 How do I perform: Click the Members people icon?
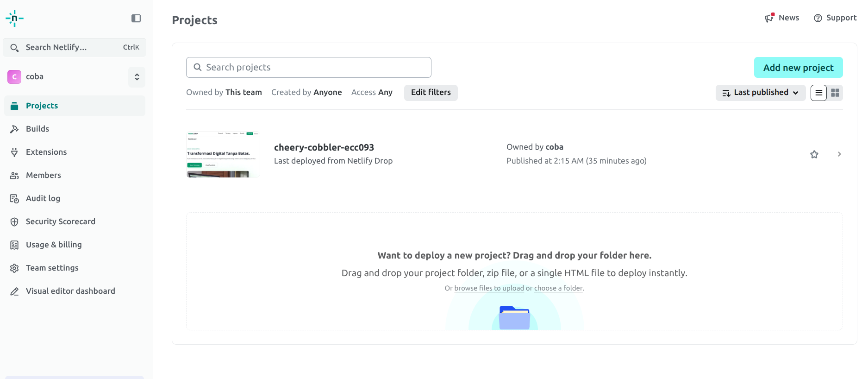(x=14, y=176)
